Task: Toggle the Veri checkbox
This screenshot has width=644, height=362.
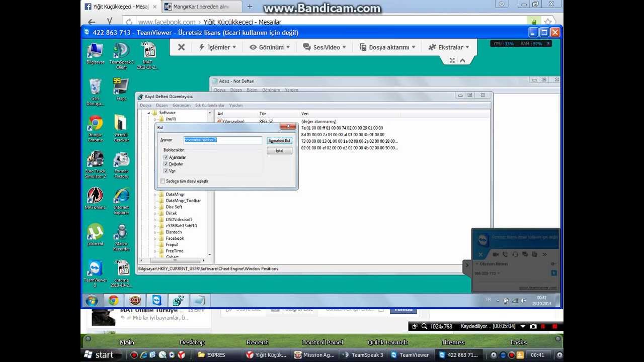Action: point(166,171)
